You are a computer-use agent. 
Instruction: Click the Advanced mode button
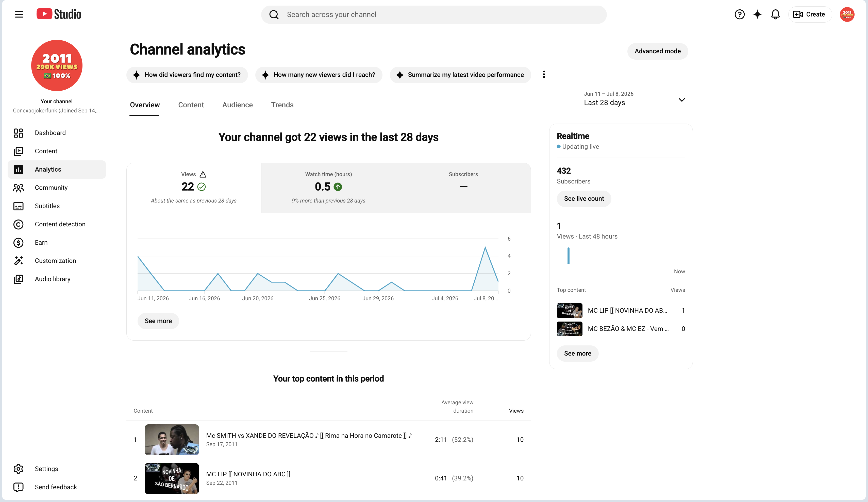pos(658,51)
